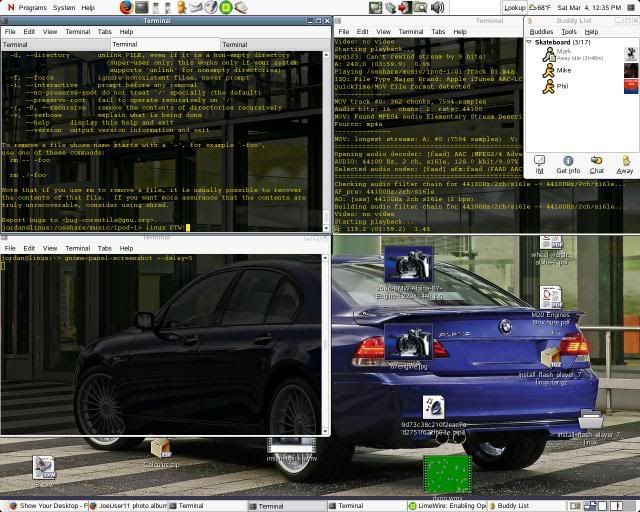Select the install_flash_player_7_linux folder icon
The height and width of the screenshot is (512, 640).
tap(590, 426)
